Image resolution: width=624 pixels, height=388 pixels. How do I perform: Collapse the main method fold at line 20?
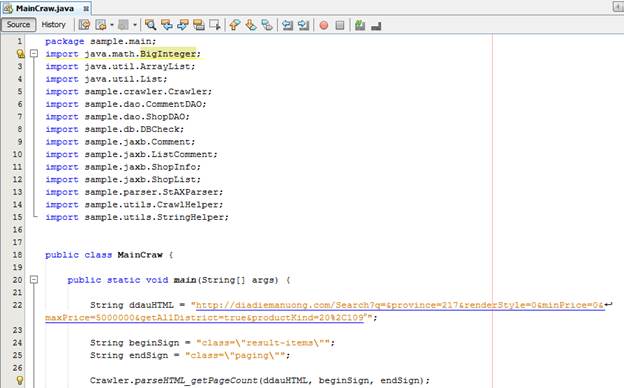(x=34, y=280)
